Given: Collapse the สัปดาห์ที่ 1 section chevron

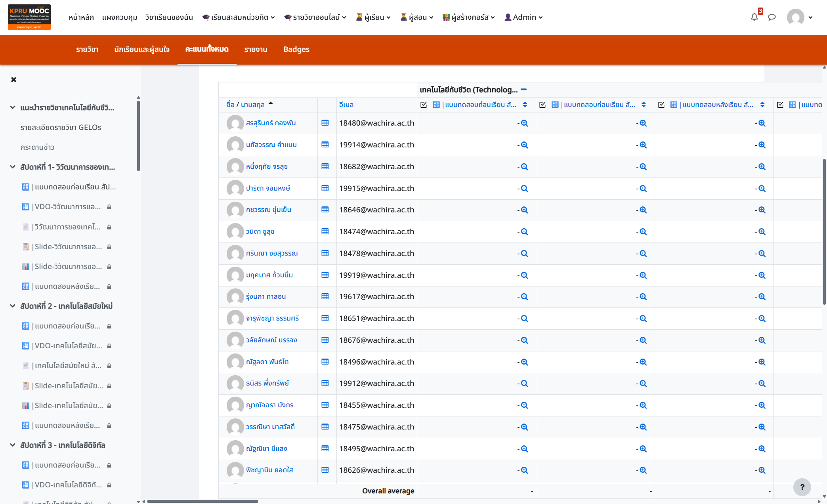Looking at the screenshot, I should [x=13, y=167].
